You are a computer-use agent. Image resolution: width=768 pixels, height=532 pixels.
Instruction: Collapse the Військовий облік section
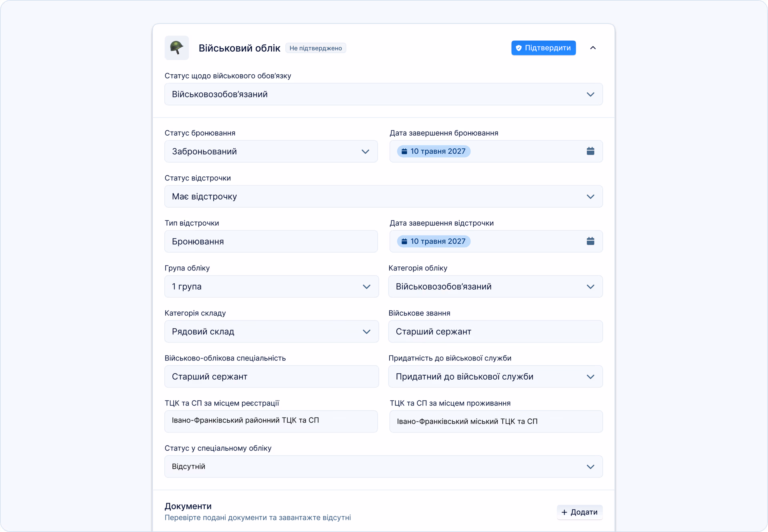(x=593, y=48)
